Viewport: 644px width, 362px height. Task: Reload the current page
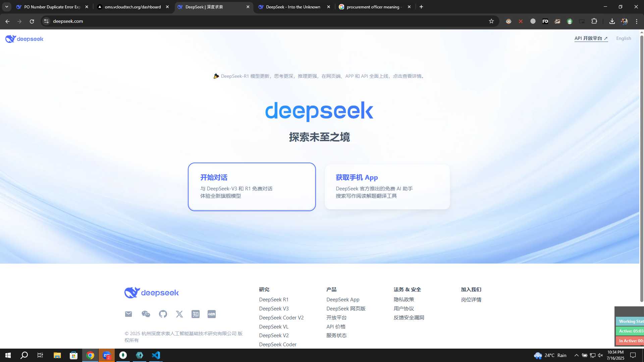point(32,21)
